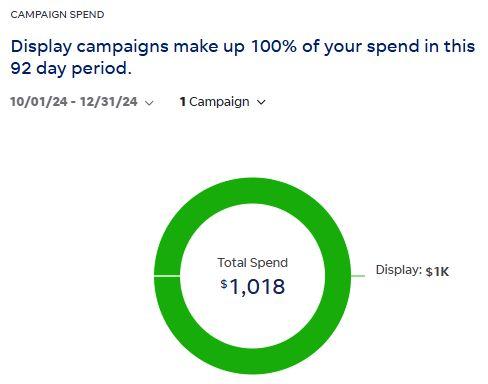Click the chevron arrow beside 1 Campaign
488x384 pixels.
tap(261, 102)
